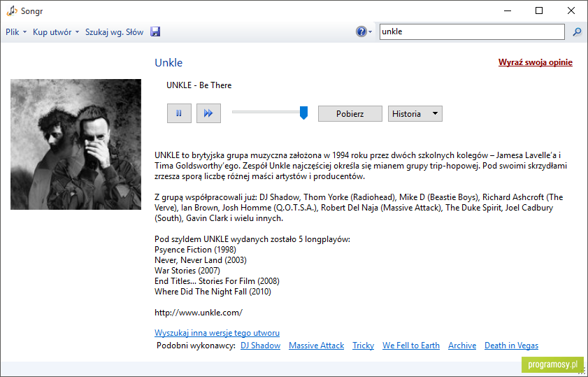Click Wyszukaj inną wersję tego utworu link
The image size is (588, 377).
click(x=217, y=333)
